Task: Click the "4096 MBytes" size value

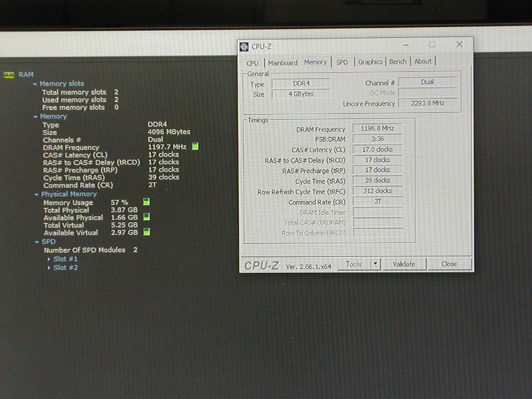Action: point(169,132)
